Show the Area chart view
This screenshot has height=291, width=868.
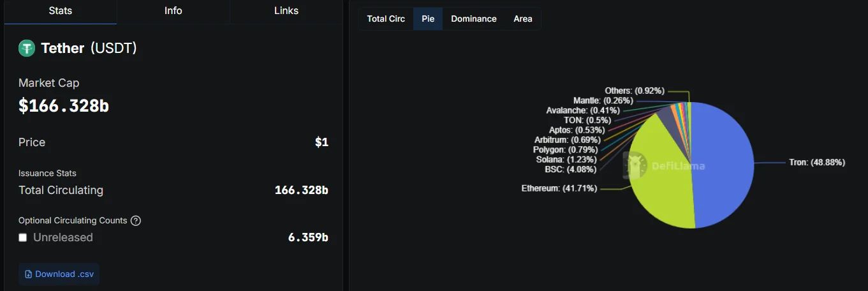point(523,19)
